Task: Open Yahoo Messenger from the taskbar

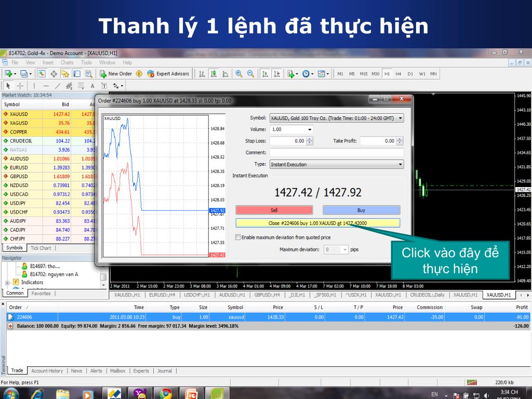Action: pyautogui.click(x=140, y=394)
